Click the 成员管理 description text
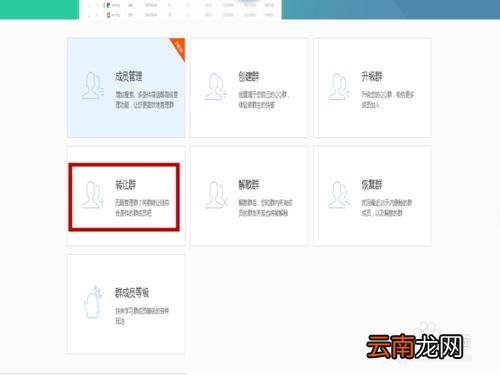Viewport: 500px width, 375px height. click(x=147, y=100)
